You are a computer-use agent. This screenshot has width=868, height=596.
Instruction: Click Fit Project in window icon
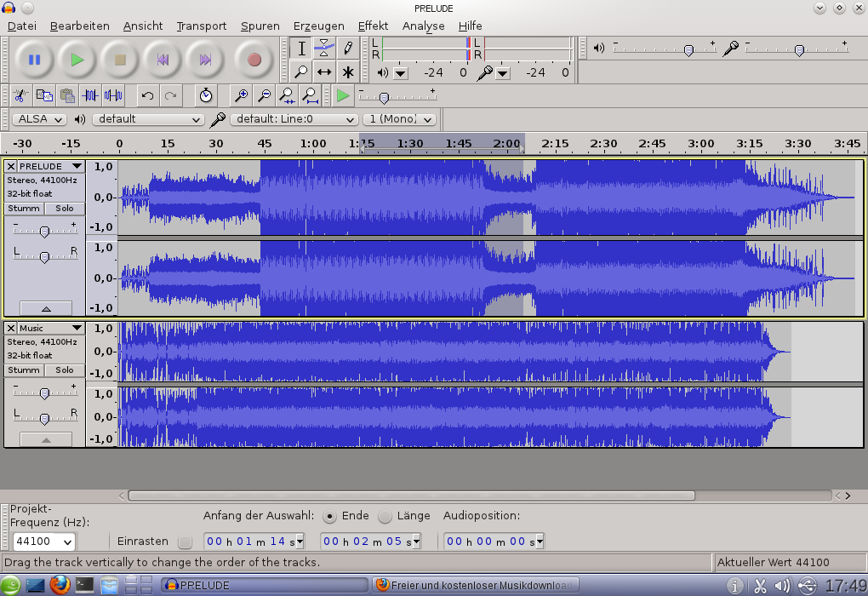(x=311, y=96)
